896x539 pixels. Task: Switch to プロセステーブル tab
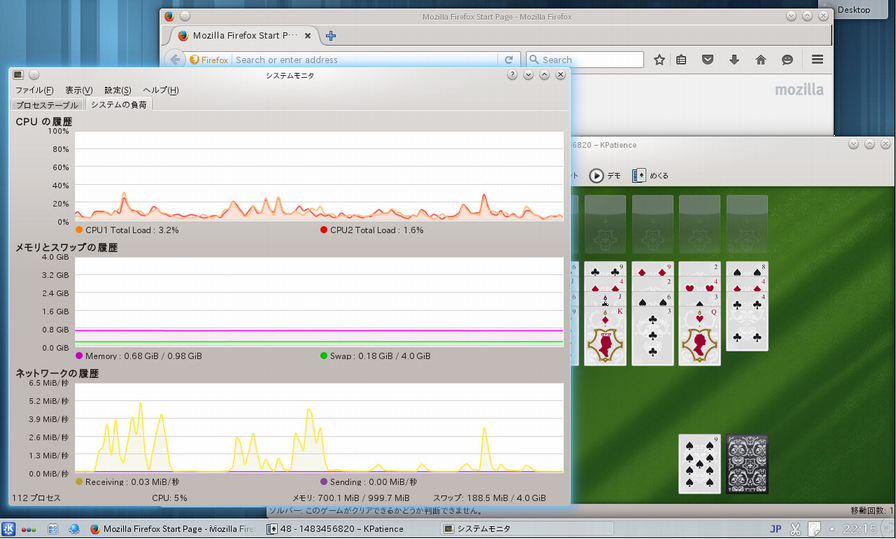coord(46,105)
